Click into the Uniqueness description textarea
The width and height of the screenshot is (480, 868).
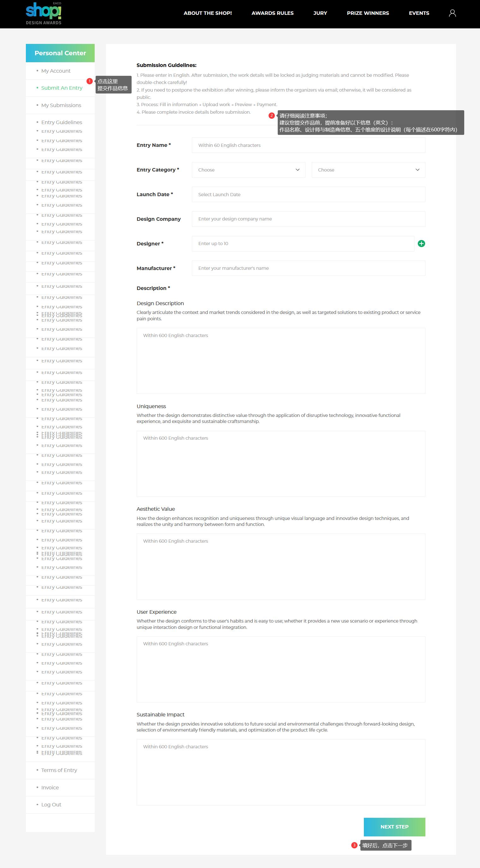click(x=281, y=464)
